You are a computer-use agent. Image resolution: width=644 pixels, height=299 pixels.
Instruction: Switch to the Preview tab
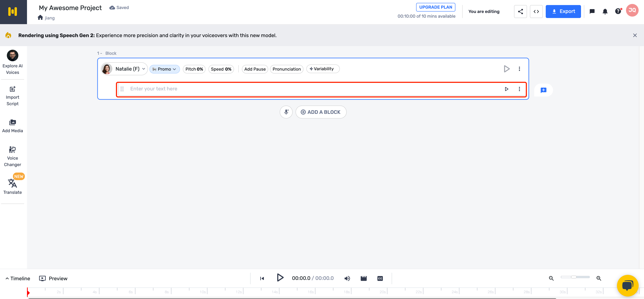click(x=53, y=278)
